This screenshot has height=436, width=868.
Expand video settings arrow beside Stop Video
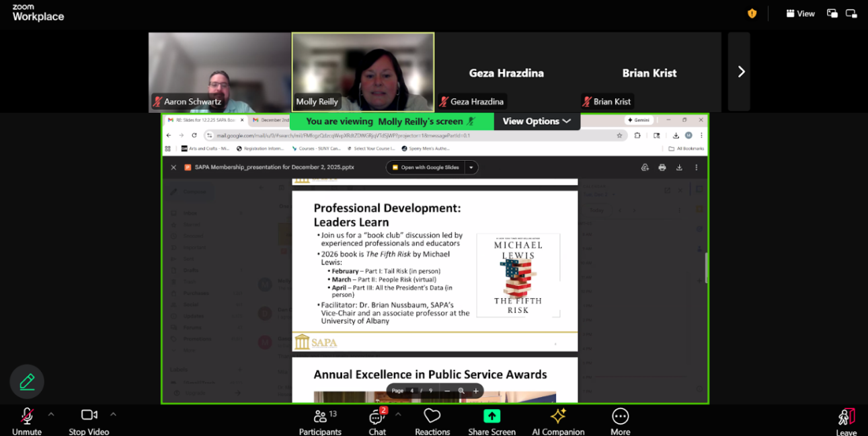coord(113,414)
